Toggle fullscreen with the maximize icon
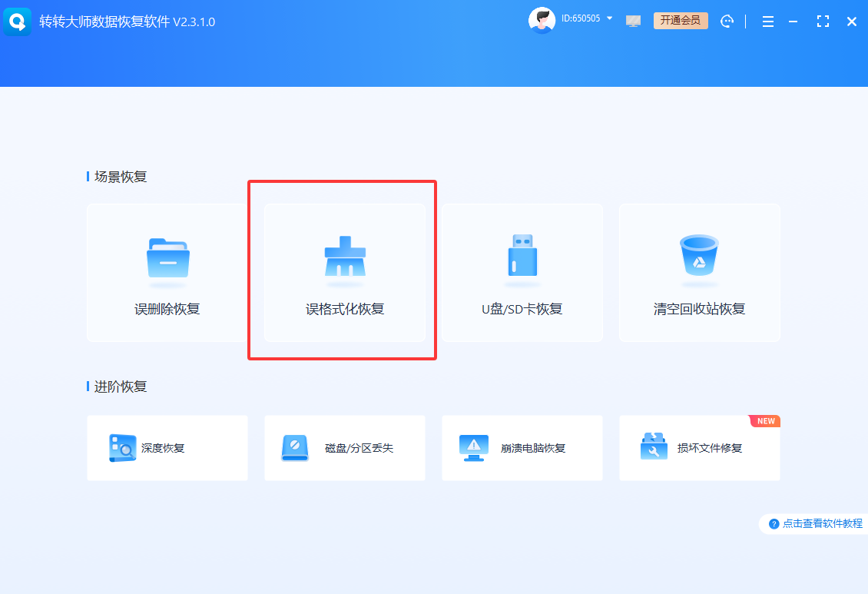The width and height of the screenshot is (868, 594). click(823, 22)
